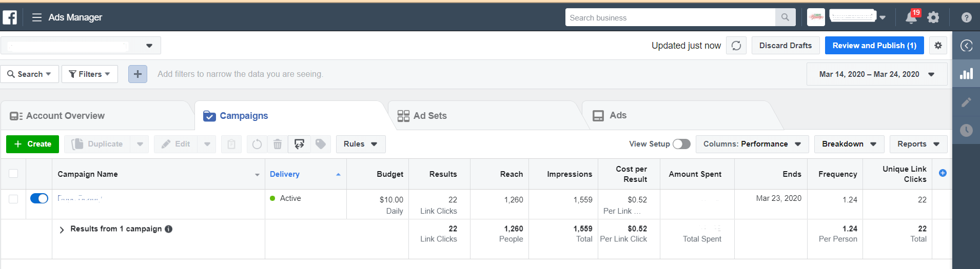The image size is (980, 269).
Task: Click the revert circular arrow icon
Action: 257,144
